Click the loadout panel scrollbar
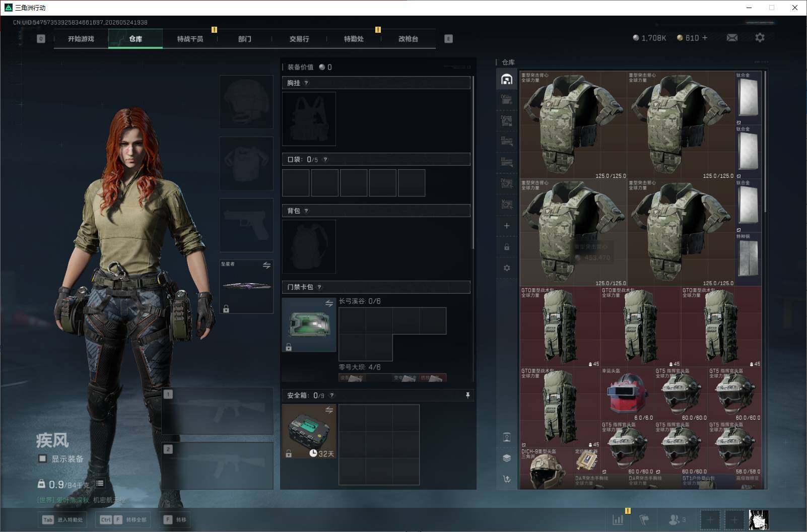Image resolution: width=807 pixels, height=532 pixels. (x=473, y=162)
